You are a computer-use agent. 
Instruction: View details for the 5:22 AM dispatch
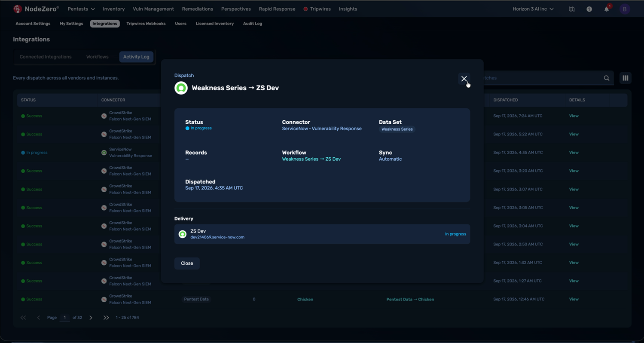(574, 134)
